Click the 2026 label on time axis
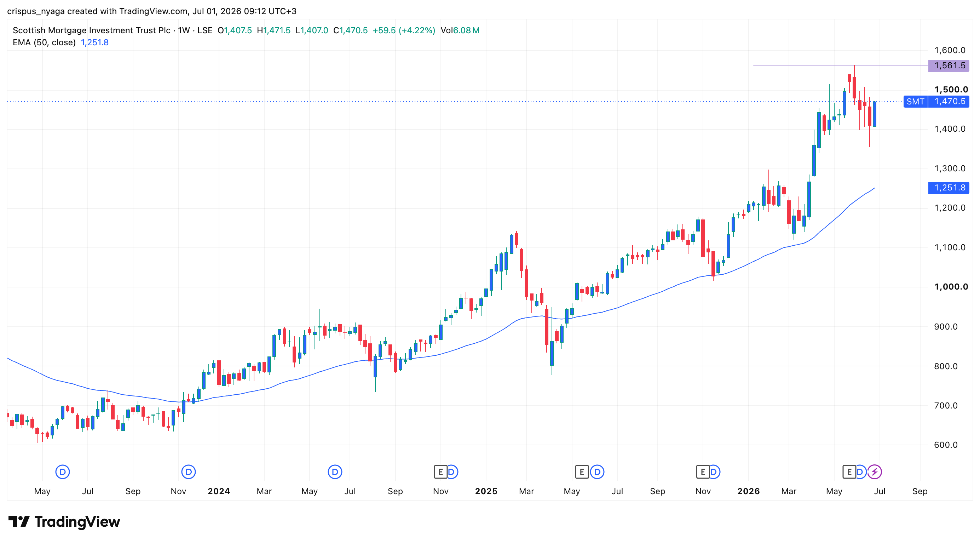 coord(748,491)
